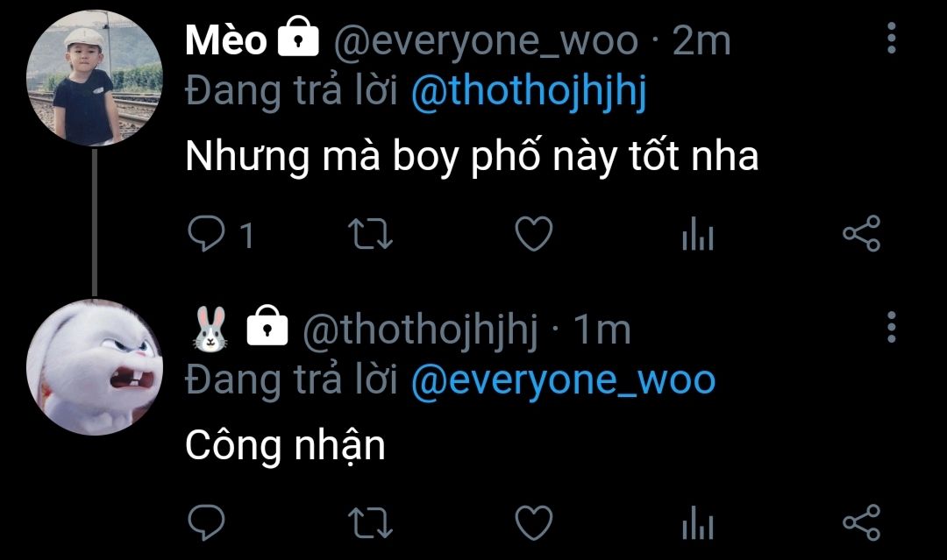The image size is (947, 560).
Task: Retweet Mèo's tweet about boy phố
Action: point(370,234)
